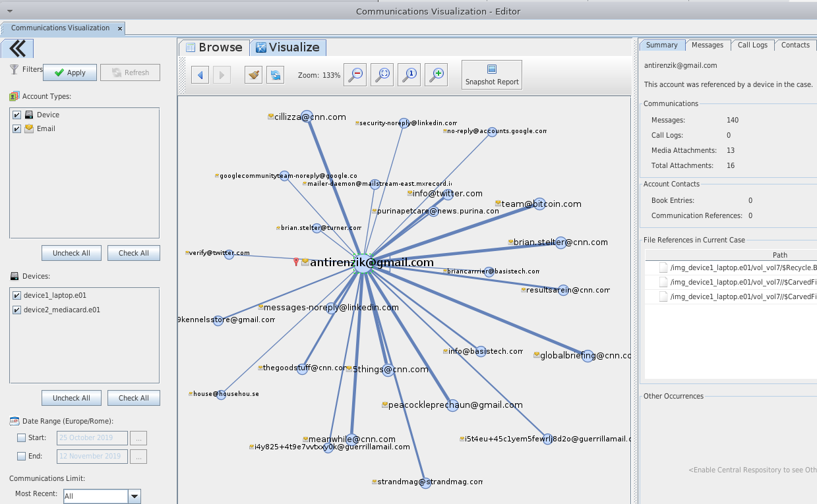Select the cillizza@cnn.com node

(x=306, y=117)
